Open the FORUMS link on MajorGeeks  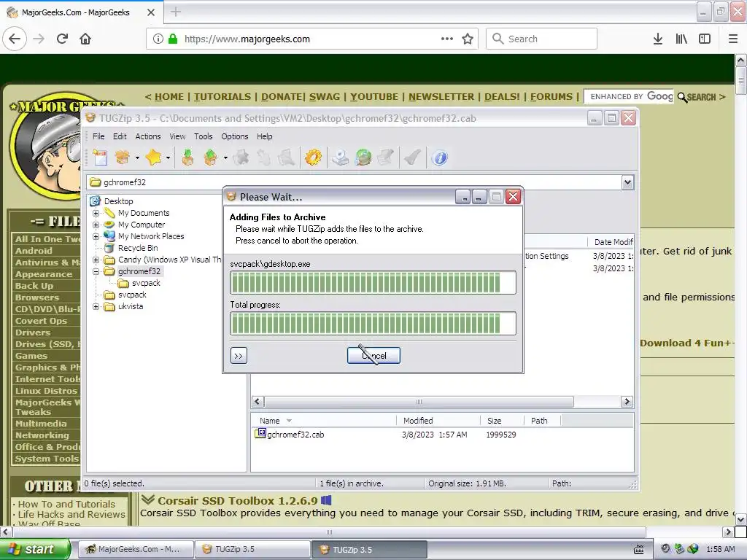click(551, 97)
